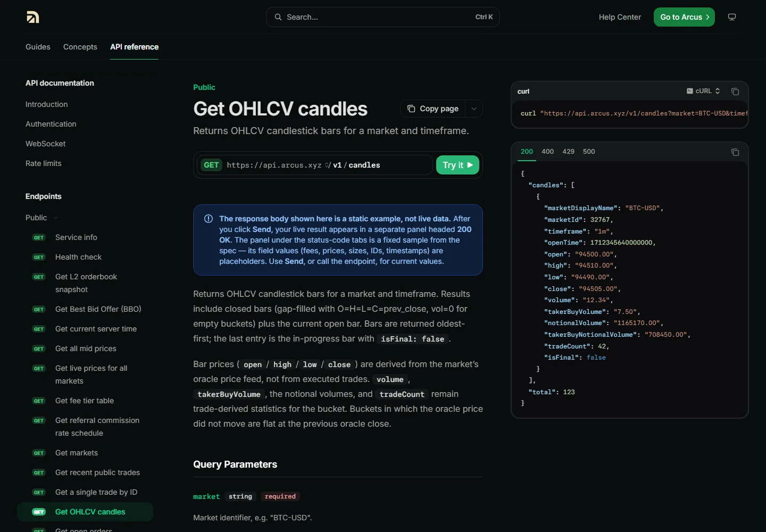Open the Arcus logo home link
Viewport: 766px width, 532px height.
(33, 17)
